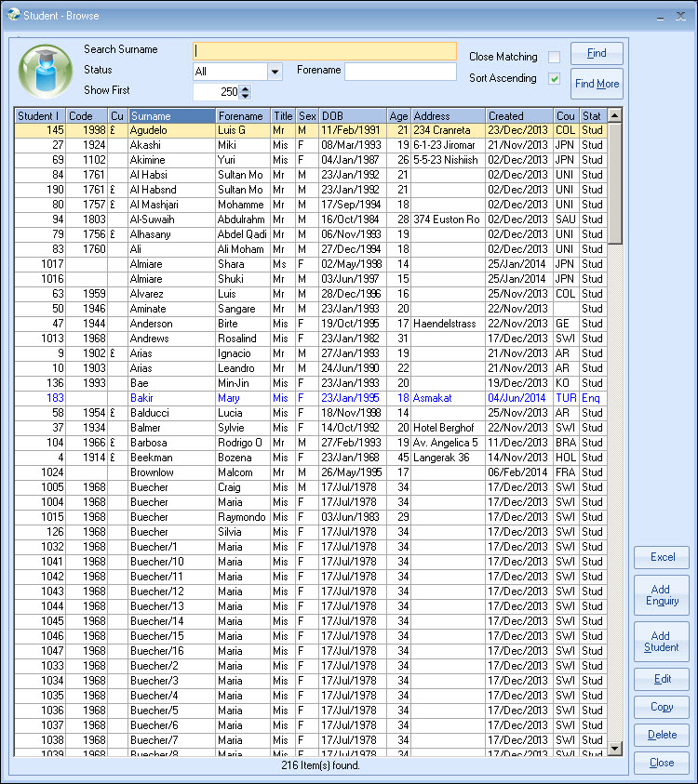Click the Find More button
The height and width of the screenshot is (784, 698).
coord(597,84)
